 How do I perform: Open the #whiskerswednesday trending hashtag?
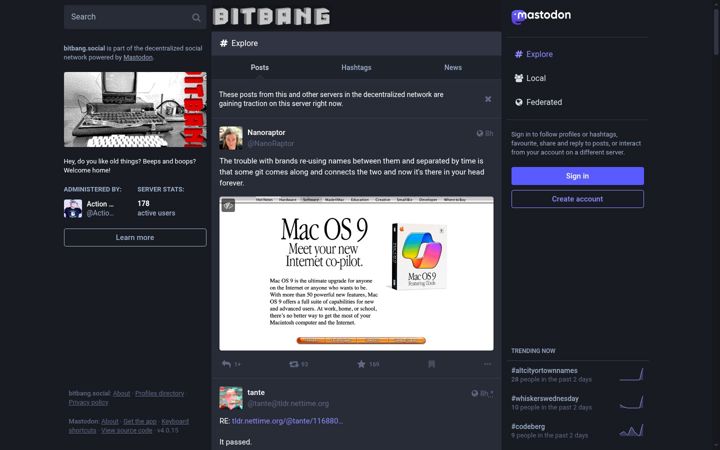point(545,399)
